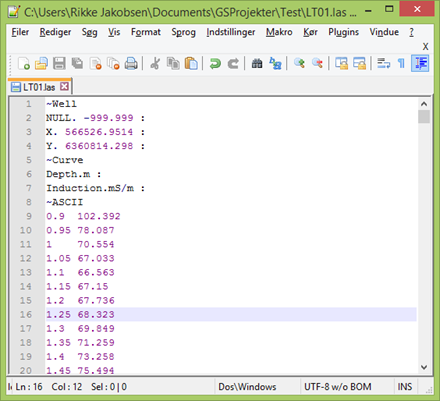The width and height of the screenshot is (440, 401).
Task: Click the Dos\Windows status bar field
Action: 247,387
